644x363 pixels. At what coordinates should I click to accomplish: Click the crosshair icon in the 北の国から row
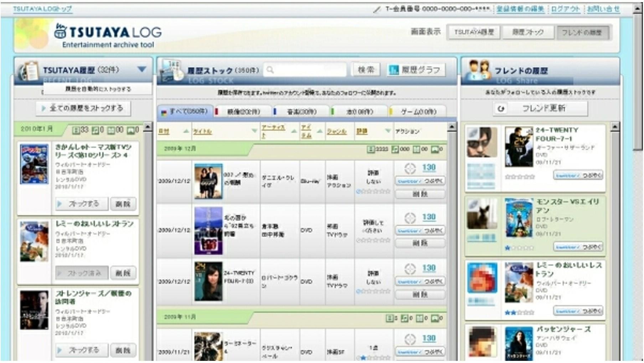pyautogui.click(x=410, y=218)
